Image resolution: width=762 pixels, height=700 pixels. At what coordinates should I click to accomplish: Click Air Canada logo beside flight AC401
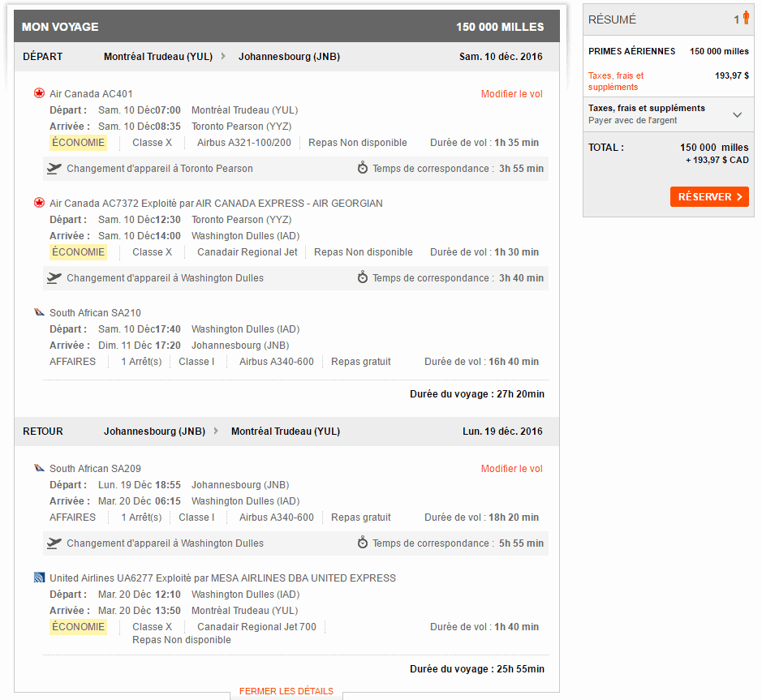tap(39, 93)
